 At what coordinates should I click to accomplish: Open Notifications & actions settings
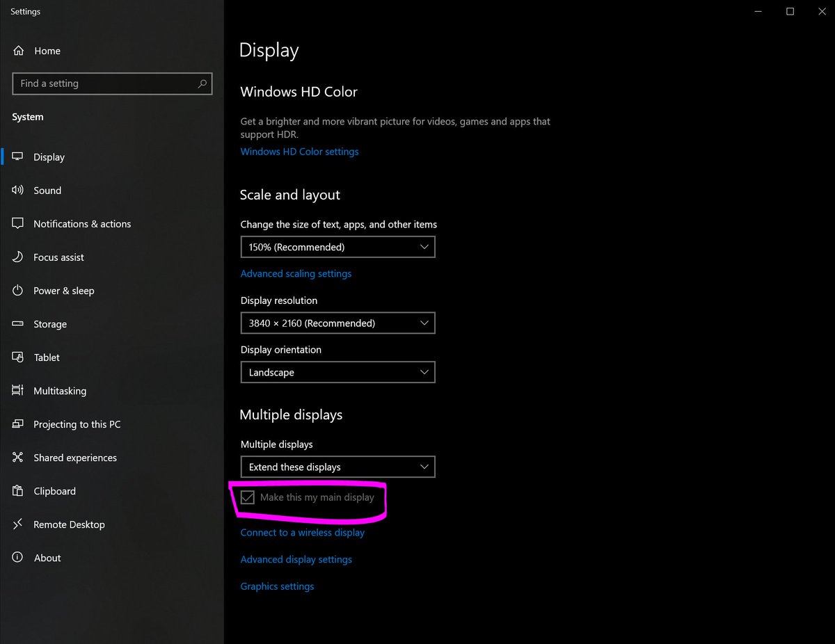[x=82, y=224]
